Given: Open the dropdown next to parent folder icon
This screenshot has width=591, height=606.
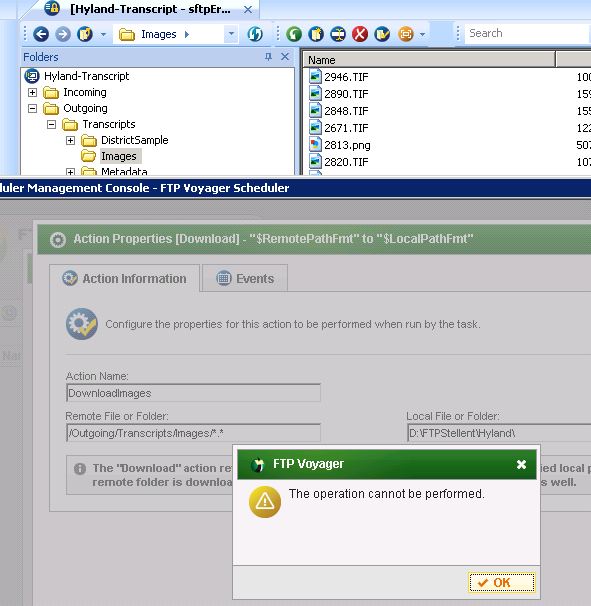Looking at the screenshot, I should pyautogui.click(x=103, y=34).
